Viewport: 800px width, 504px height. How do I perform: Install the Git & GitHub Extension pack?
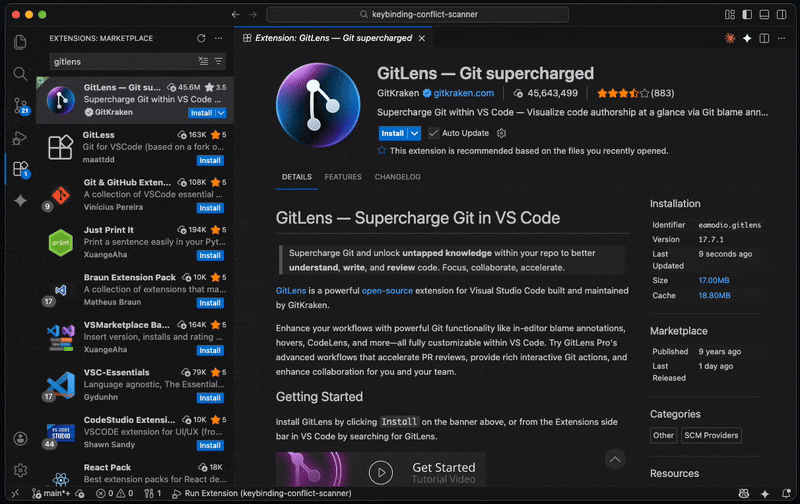(x=210, y=208)
